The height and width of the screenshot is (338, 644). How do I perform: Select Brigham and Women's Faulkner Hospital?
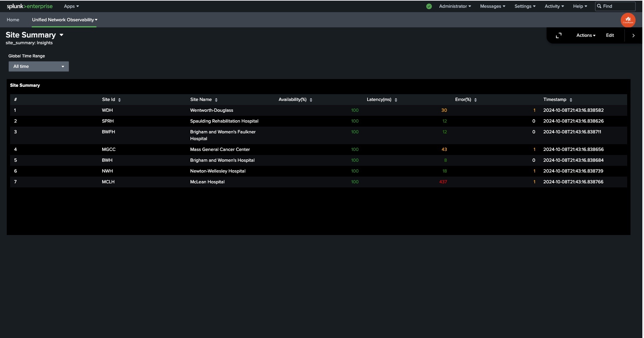[x=223, y=135]
